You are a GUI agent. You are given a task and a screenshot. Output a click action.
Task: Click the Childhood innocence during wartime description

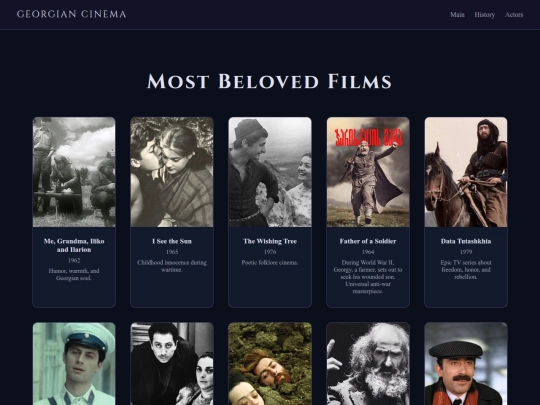(172, 266)
